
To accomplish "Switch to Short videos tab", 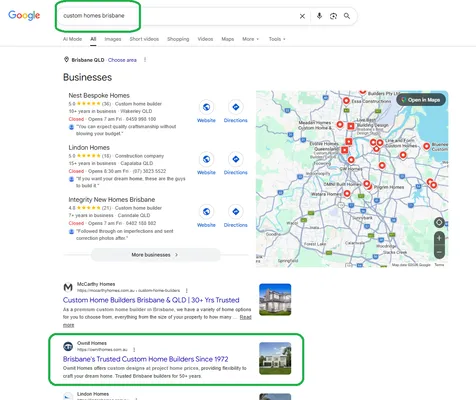I will coord(144,39).
